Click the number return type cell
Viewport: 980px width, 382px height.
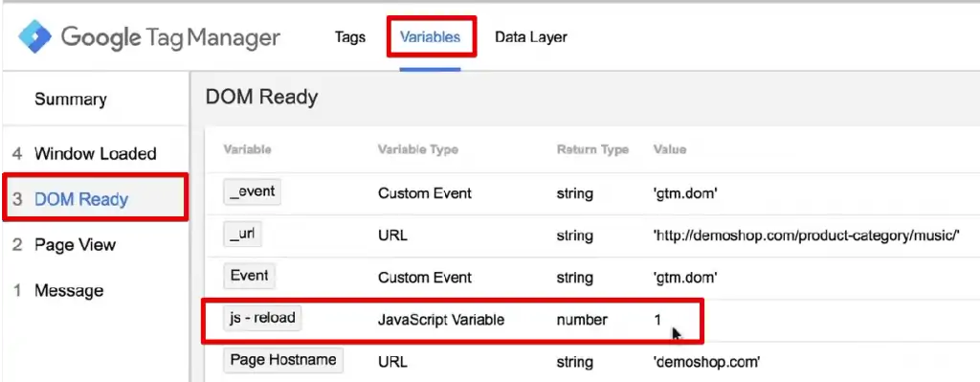[x=582, y=320]
